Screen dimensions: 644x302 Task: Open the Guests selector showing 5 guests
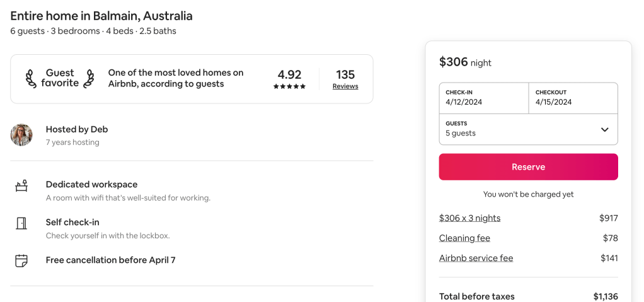point(517,129)
